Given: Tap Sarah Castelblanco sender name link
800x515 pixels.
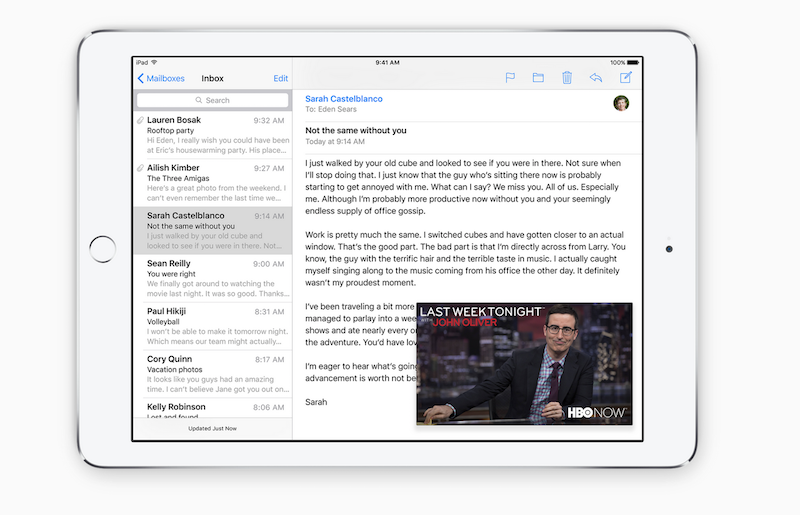Looking at the screenshot, I should point(344,99).
